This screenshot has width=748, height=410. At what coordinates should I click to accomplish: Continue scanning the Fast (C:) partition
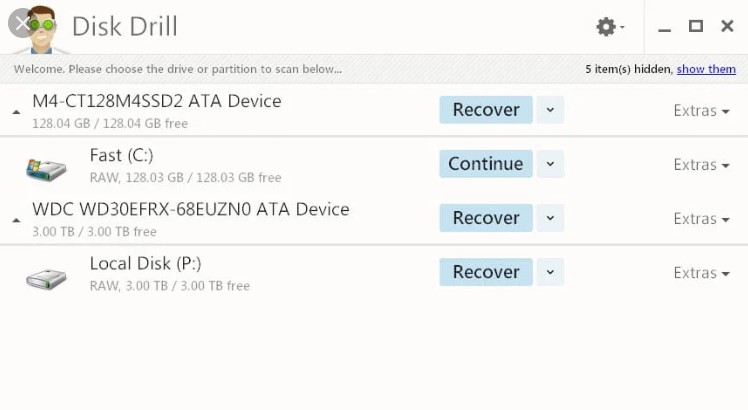point(486,164)
